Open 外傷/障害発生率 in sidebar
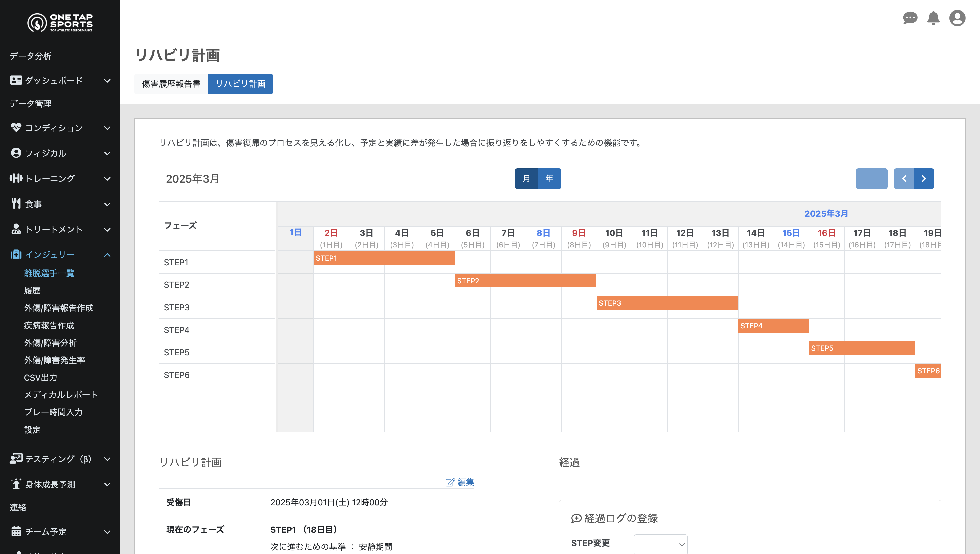Viewport: 980px width, 554px height. (x=54, y=360)
